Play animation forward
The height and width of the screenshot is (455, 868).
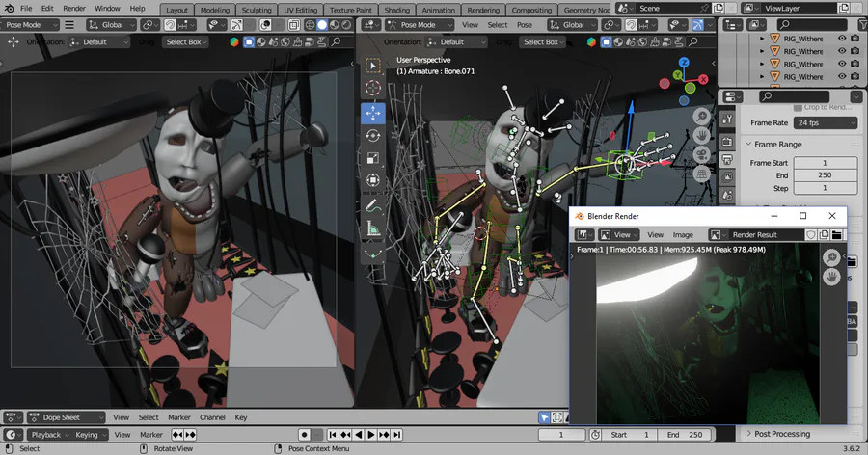pyautogui.click(x=371, y=435)
